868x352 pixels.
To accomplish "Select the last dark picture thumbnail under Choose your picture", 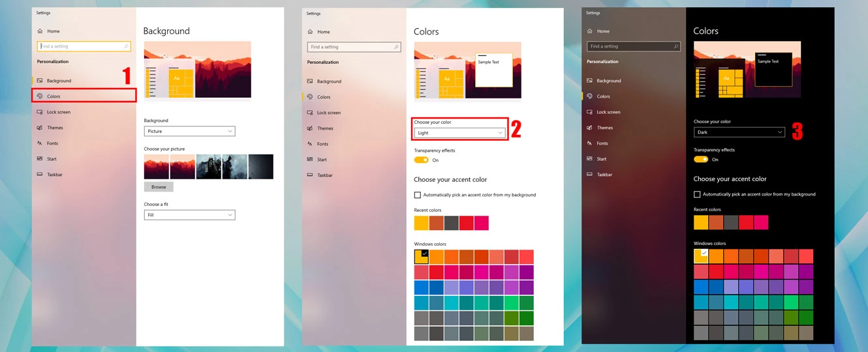I will (x=261, y=167).
